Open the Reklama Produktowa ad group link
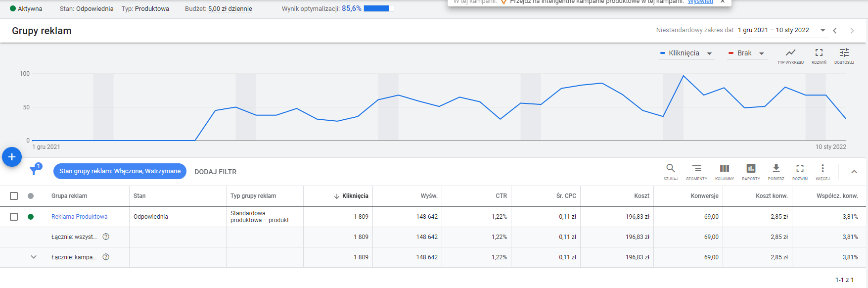868x288 pixels. [x=79, y=217]
